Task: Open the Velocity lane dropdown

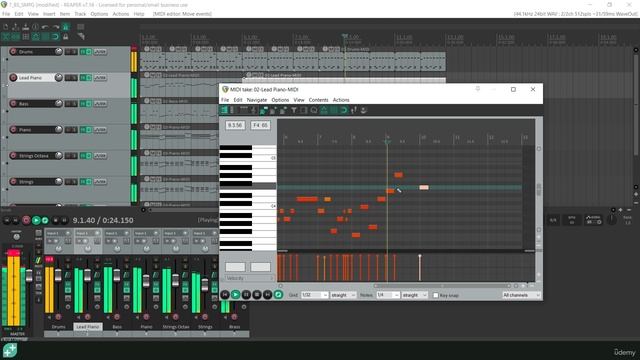Action: pyautogui.click(x=249, y=278)
